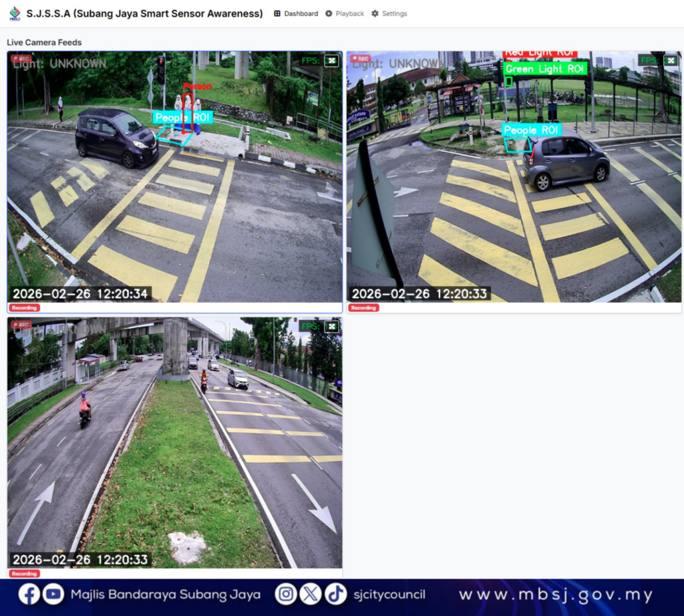Click REC indicator on first camera feed
684x616 pixels.
pyautogui.click(x=21, y=59)
